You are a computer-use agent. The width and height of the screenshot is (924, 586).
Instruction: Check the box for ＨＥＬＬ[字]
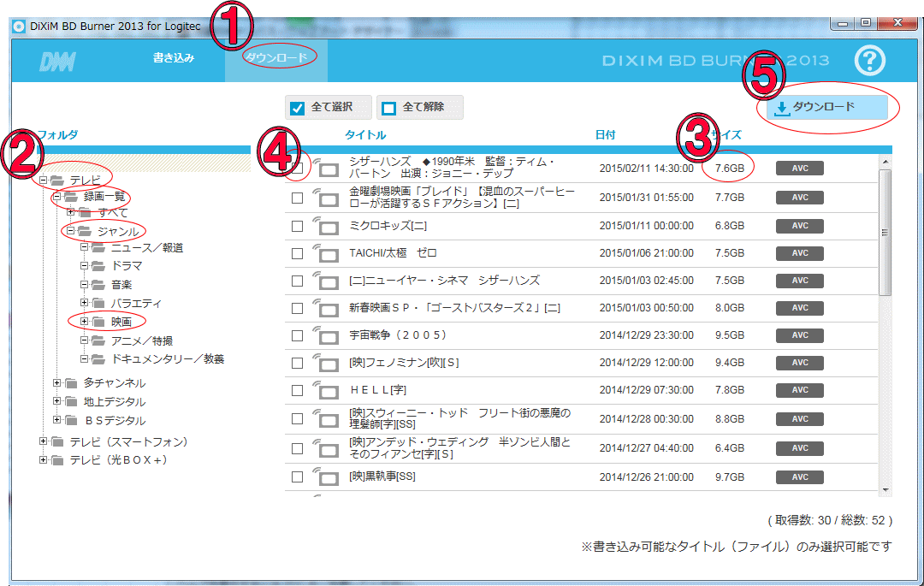click(298, 390)
